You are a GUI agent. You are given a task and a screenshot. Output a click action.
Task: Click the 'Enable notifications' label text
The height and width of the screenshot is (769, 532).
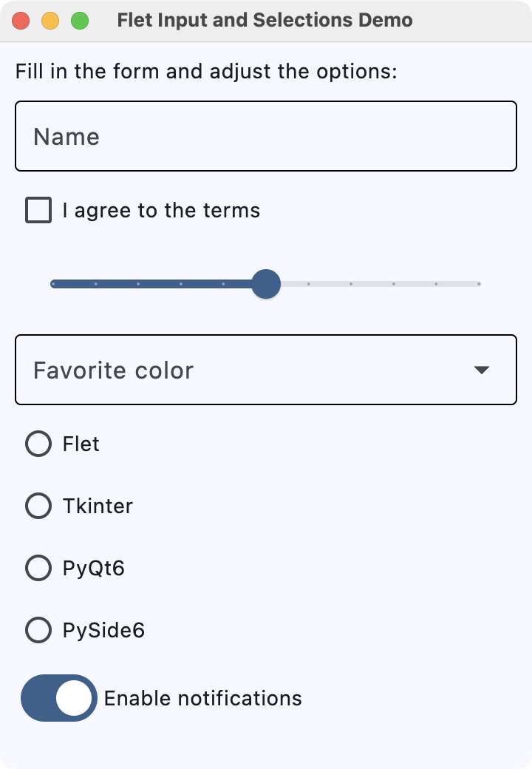pyautogui.click(x=202, y=697)
